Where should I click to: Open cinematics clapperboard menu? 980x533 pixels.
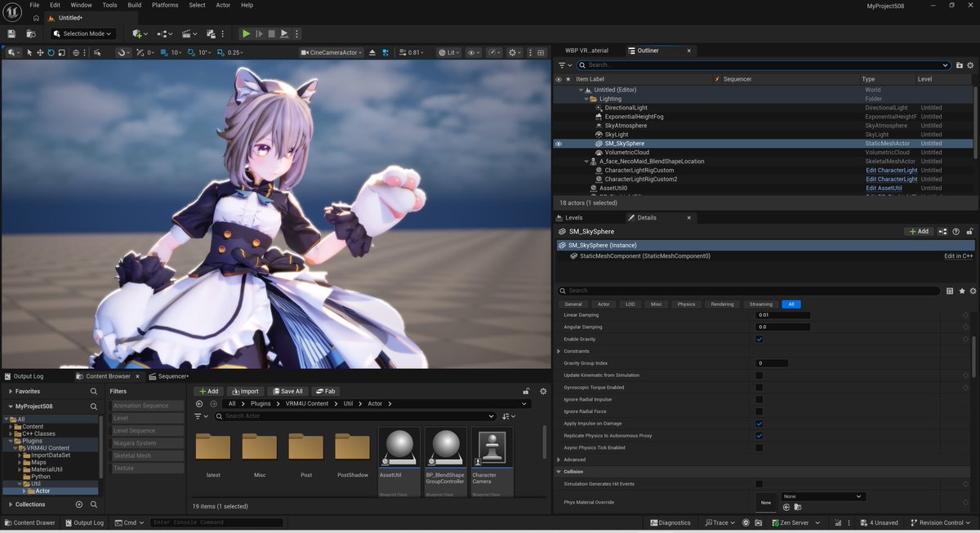tap(189, 33)
